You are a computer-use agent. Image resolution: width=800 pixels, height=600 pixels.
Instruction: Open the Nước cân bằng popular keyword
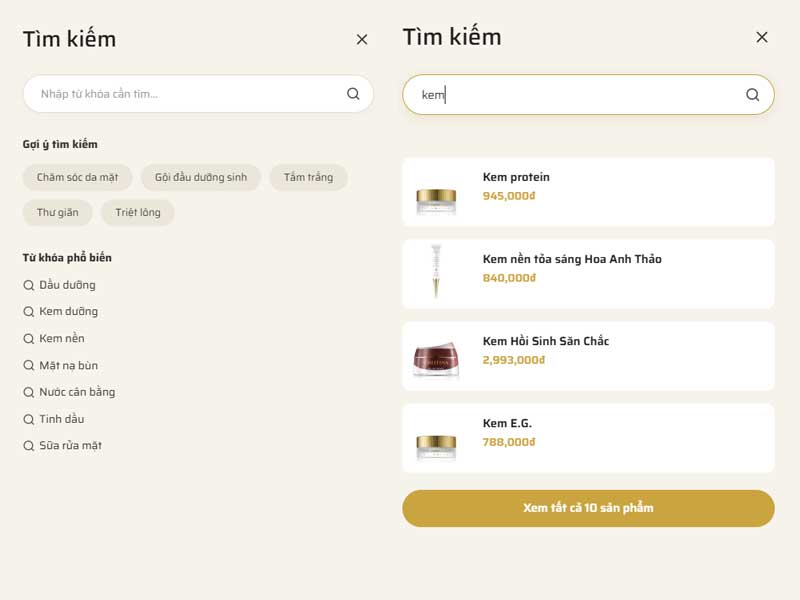(77, 392)
